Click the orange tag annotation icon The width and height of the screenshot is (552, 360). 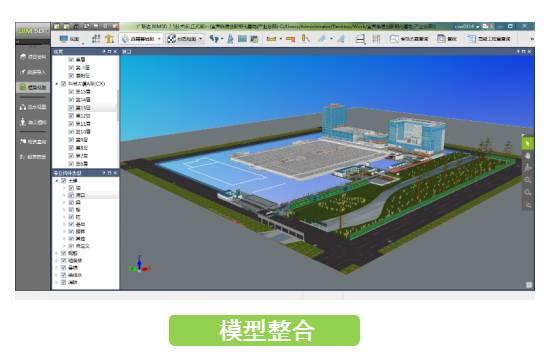tap(290, 39)
